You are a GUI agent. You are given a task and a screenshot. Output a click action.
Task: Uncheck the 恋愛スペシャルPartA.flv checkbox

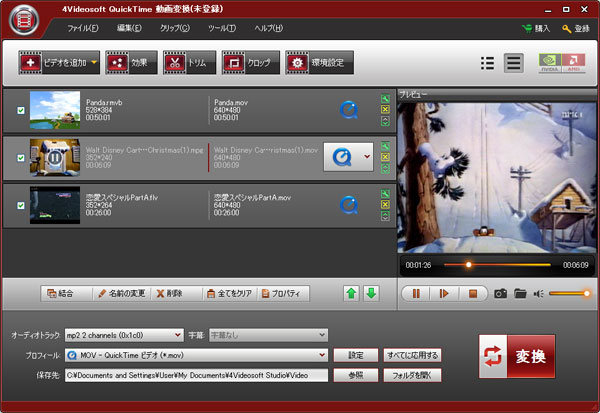point(21,206)
